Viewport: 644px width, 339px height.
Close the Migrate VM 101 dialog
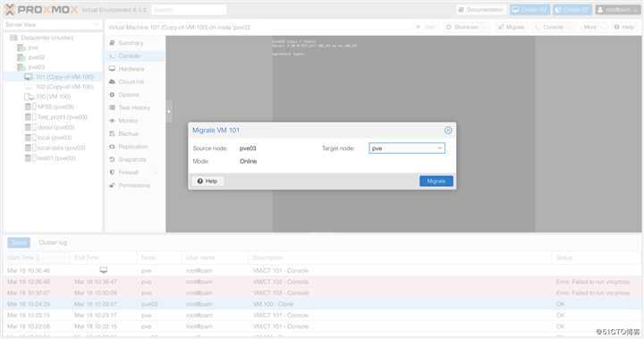448,131
